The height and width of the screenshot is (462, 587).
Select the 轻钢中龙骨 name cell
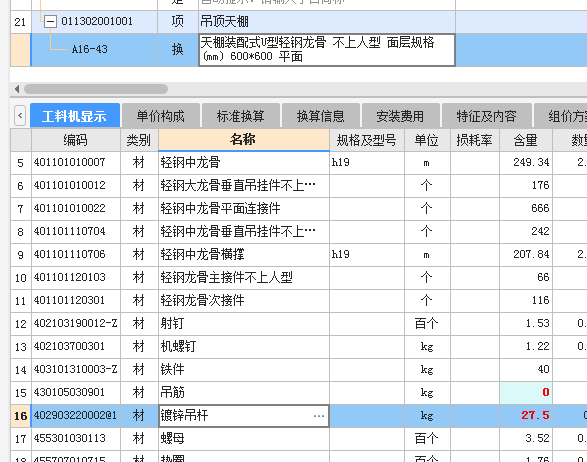(244, 162)
